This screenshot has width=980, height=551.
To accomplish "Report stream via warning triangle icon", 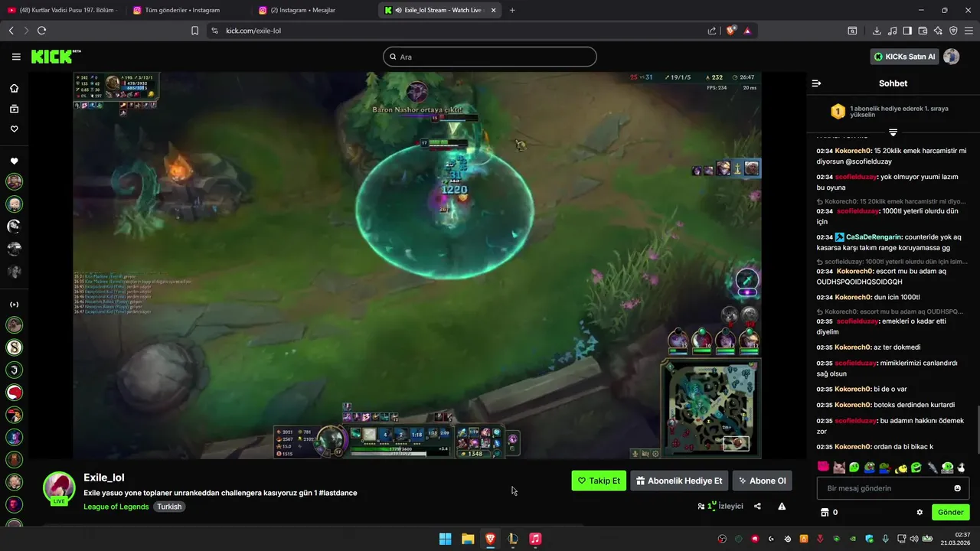I will [782, 506].
